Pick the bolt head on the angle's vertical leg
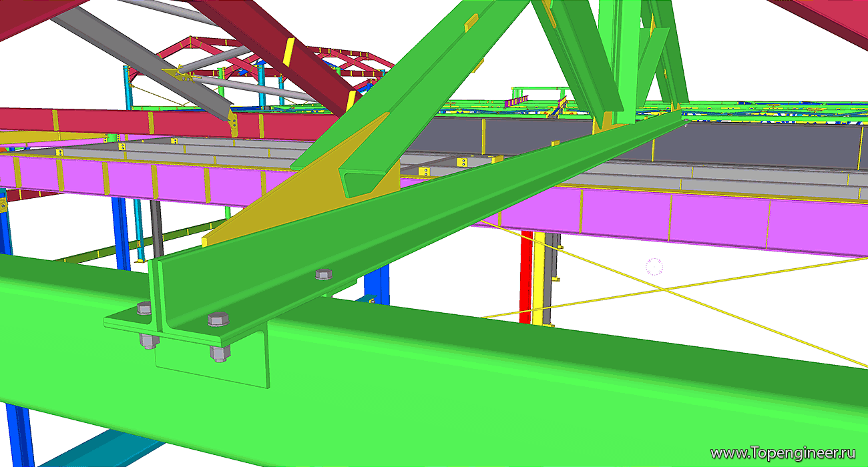Screen dimensions: 868x467 pos(323,274)
